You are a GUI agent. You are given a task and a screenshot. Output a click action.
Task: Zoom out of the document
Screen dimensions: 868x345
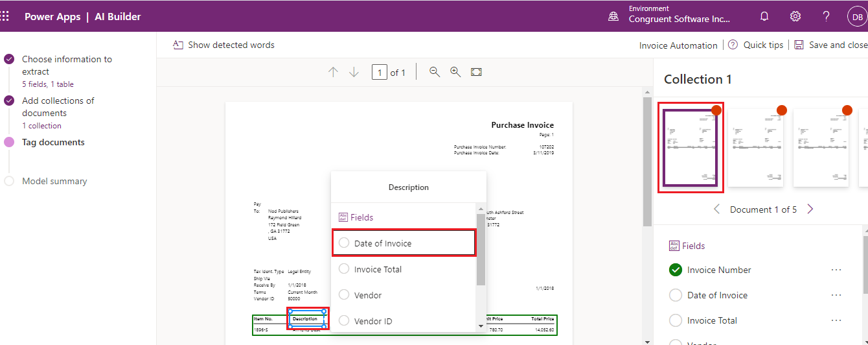click(435, 72)
